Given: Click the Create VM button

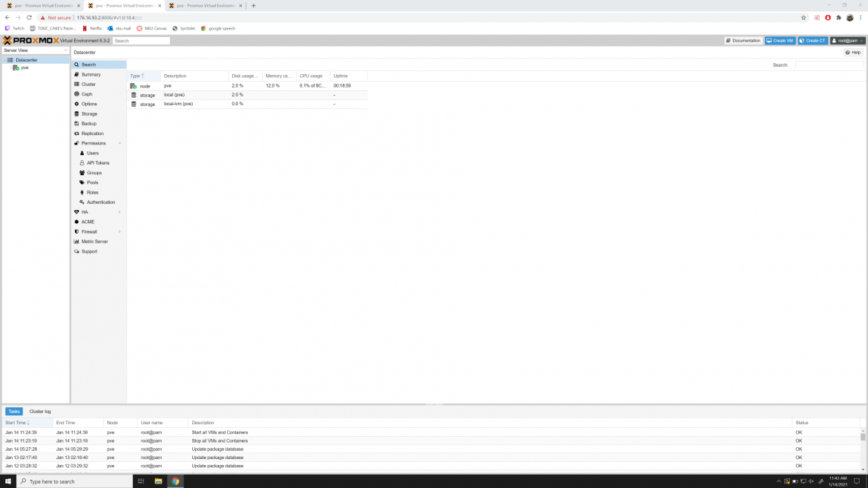Looking at the screenshot, I should (x=780, y=40).
